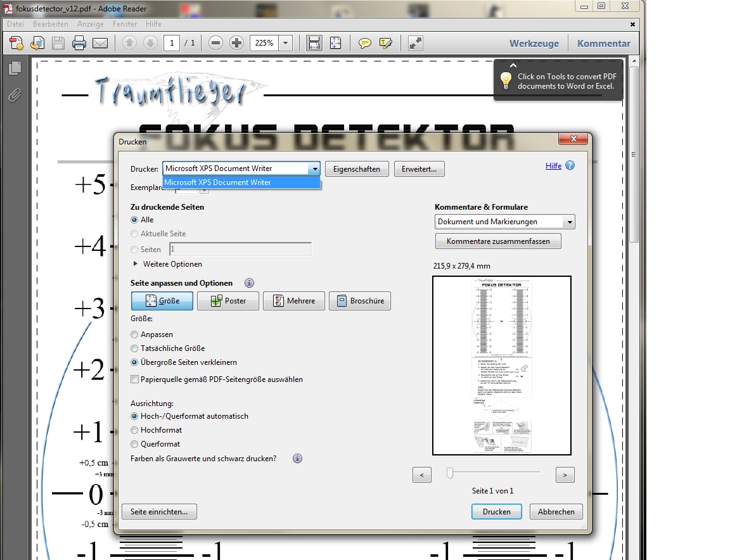Screen dimensions: 730x560
Task: Click the zoom in plus icon
Action: tap(236, 43)
